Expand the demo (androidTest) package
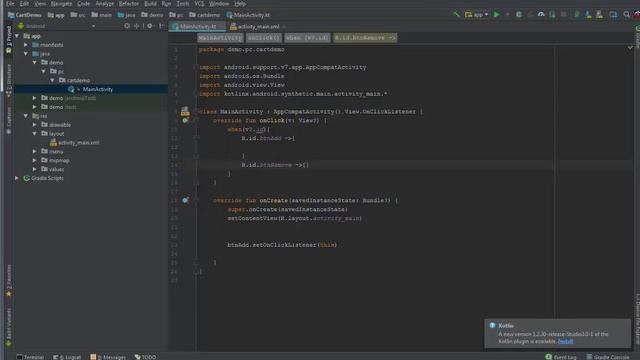This screenshot has height=360, width=640. [x=35, y=98]
